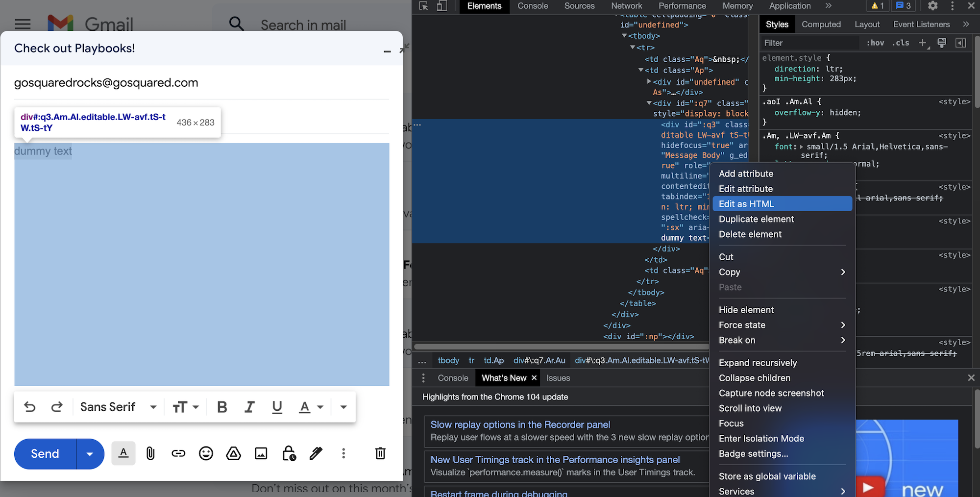Close the What's New drawer tab
Viewport: 980px width, 497px height.
point(534,378)
